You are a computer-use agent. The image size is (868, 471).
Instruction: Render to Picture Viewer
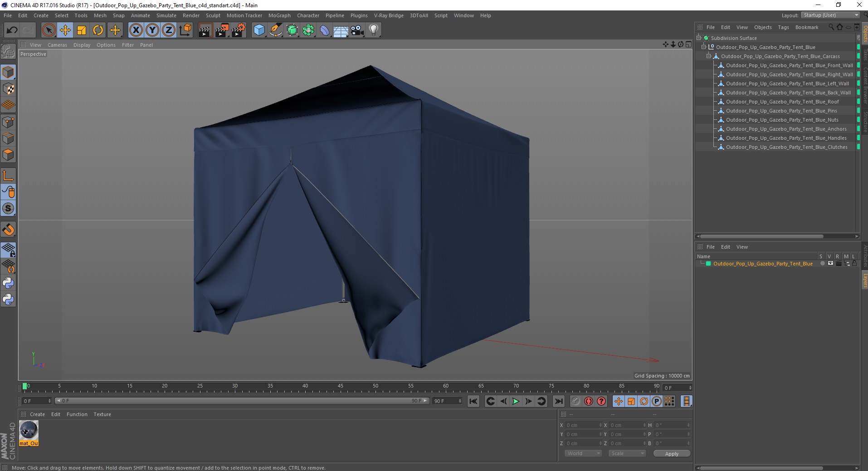[222, 30]
